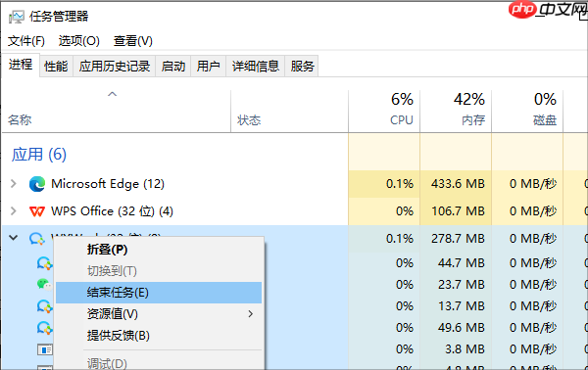Click the window-style child process icon

tap(45, 349)
